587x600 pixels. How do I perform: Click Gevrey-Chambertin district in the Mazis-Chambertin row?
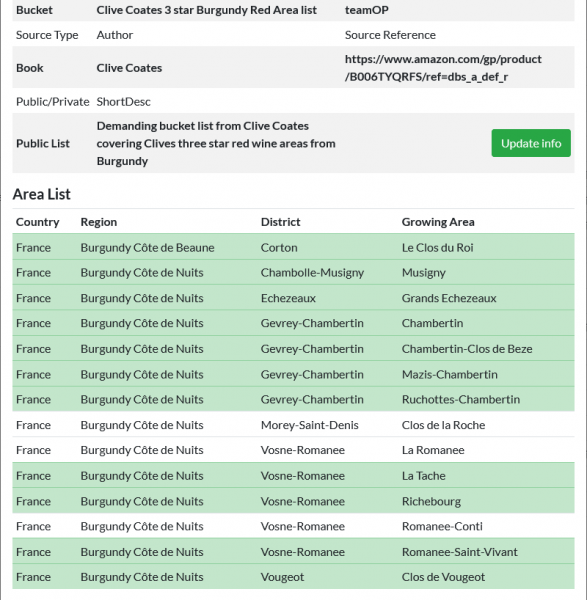coord(312,374)
